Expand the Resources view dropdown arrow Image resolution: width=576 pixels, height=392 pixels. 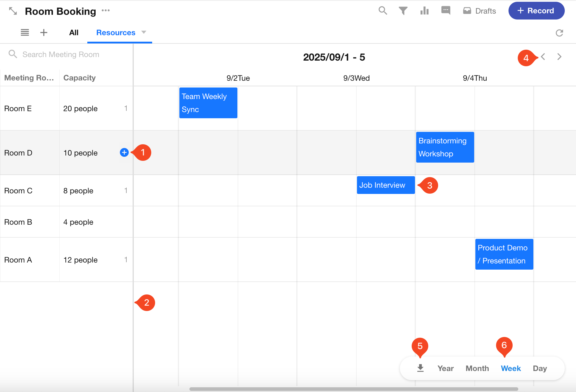(144, 32)
